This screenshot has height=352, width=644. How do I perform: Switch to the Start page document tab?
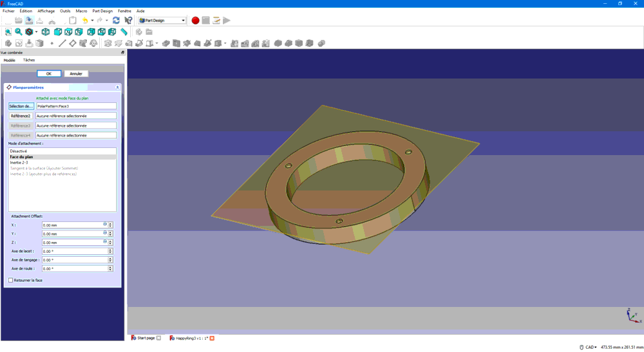[x=146, y=338]
